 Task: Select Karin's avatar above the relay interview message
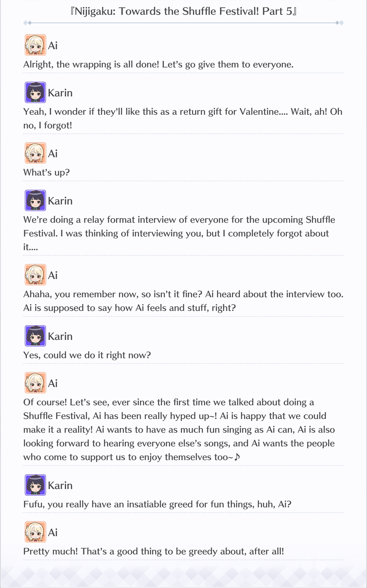pyautogui.click(x=35, y=201)
